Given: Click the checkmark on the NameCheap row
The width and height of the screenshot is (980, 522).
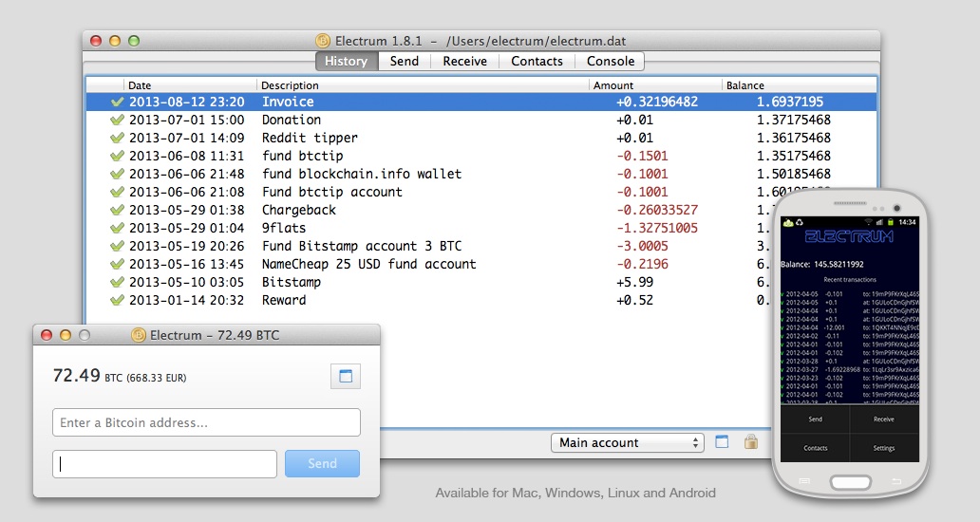Looking at the screenshot, I should [x=117, y=265].
